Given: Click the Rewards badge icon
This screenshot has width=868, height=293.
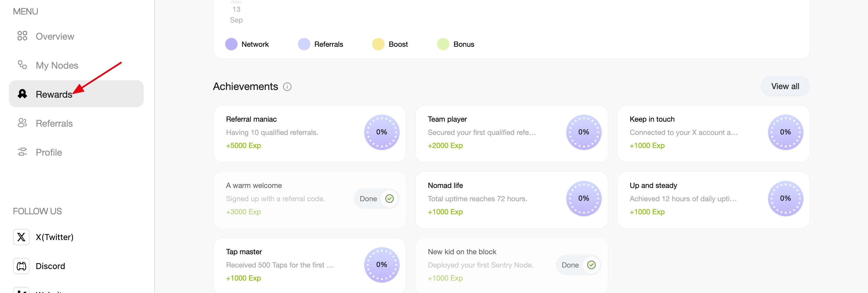Looking at the screenshot, I should click(22, 94).
